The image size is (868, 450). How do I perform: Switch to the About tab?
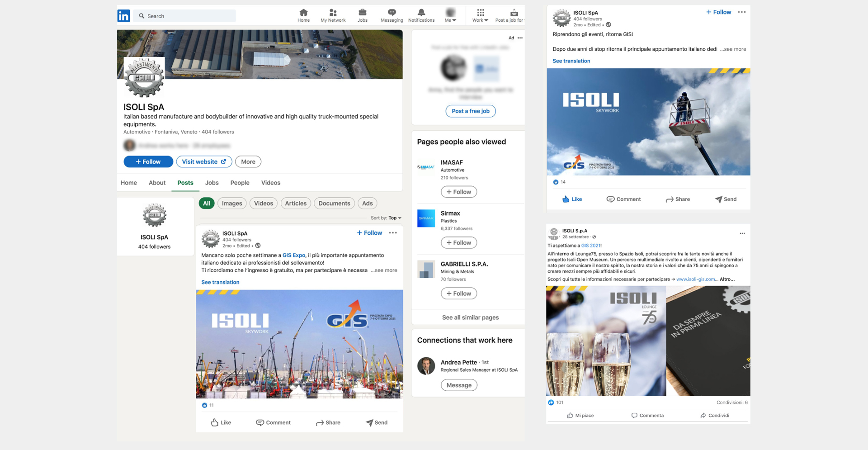click(157, 183)
